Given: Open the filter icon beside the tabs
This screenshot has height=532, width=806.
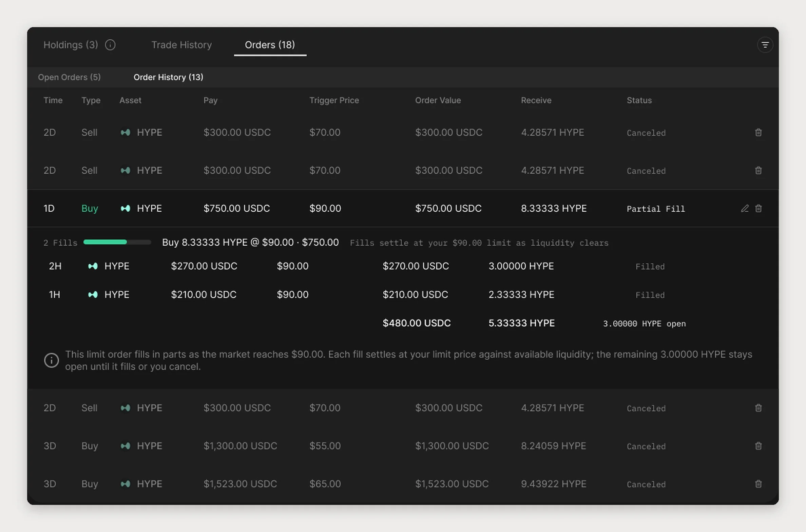Looking at the screenshot, I should pos(765,45).
